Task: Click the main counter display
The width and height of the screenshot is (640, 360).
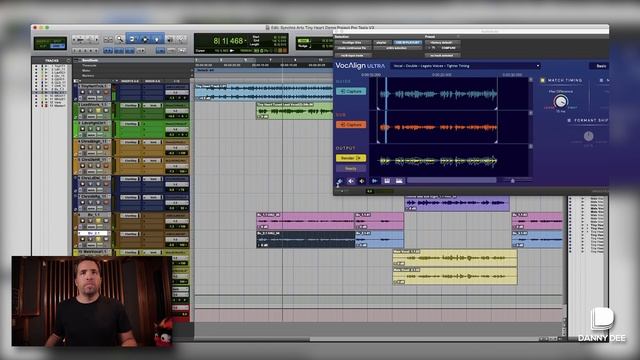Action: [x=229, y=41]
